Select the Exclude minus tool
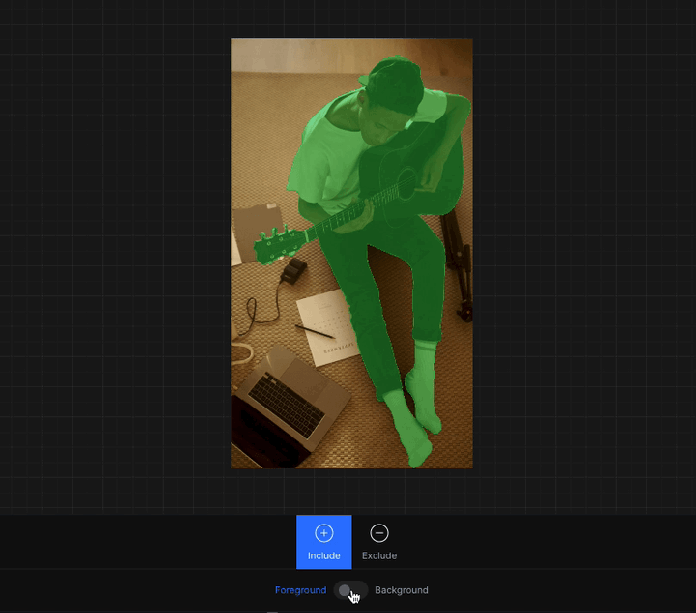Image resolution: width=696 pixels, height=613 pixels. [379, 541]
